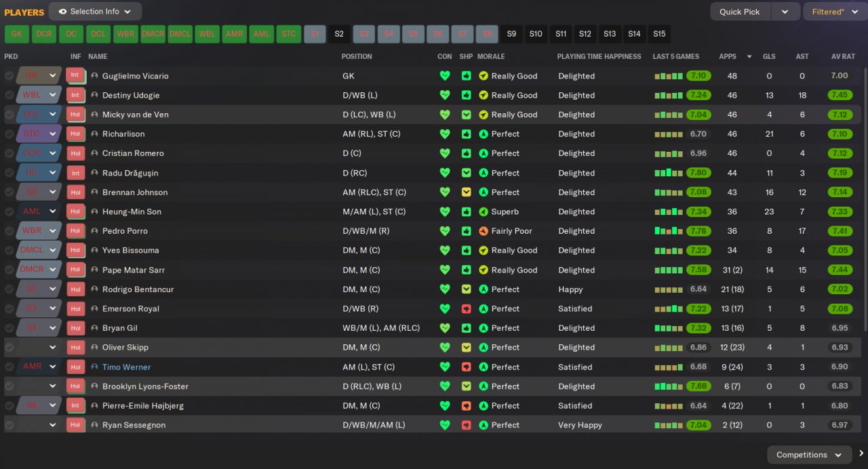
Task: Toggle picked checkbox for Ryan Sessegnon
Action: (9, 425)
